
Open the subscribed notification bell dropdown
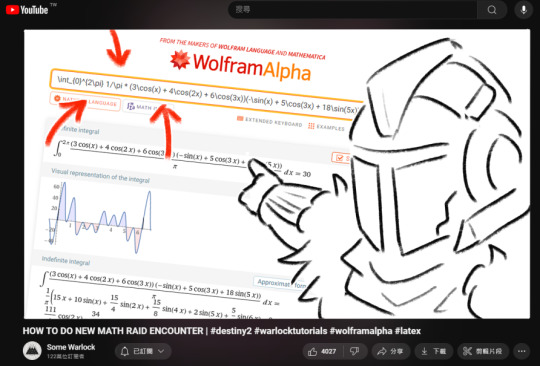pyautogui.click(x=143, y=351)
